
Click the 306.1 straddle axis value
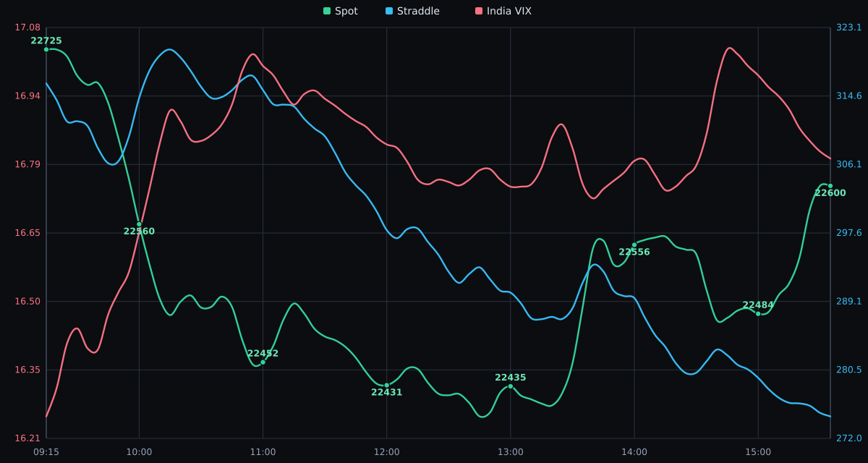[x=849, y=164]
